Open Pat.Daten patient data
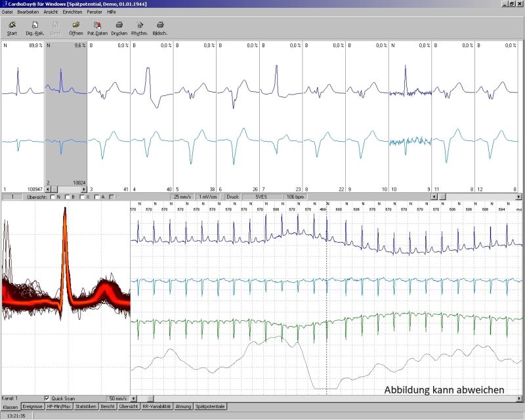 pos(97,28)
